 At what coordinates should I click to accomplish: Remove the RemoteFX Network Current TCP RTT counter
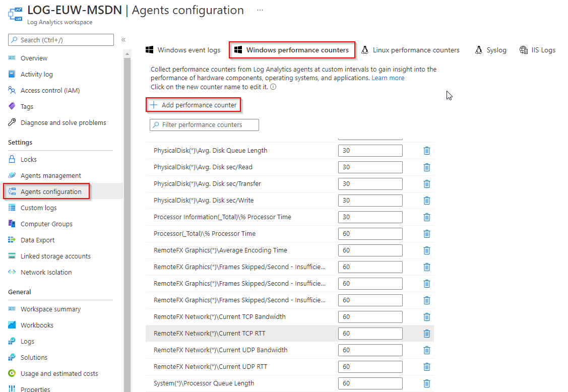[x=426, y=334]
